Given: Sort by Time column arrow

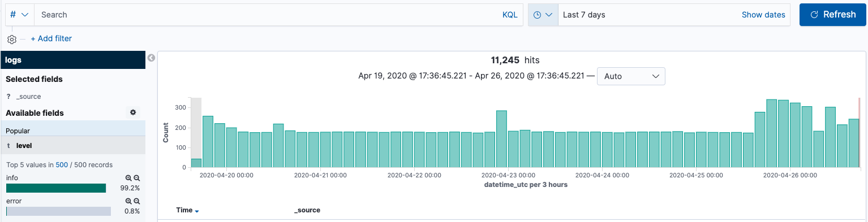Looking at the screenshot, I should 197,211.
